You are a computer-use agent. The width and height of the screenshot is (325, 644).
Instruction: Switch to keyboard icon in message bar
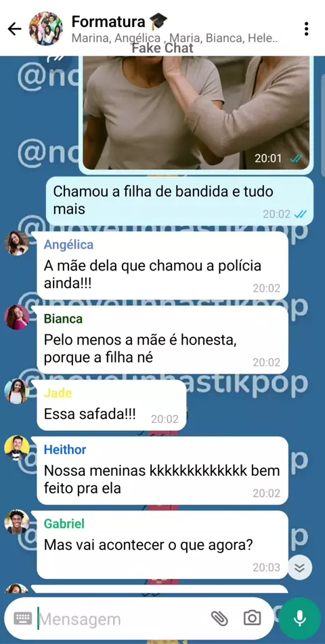(22, 618)
